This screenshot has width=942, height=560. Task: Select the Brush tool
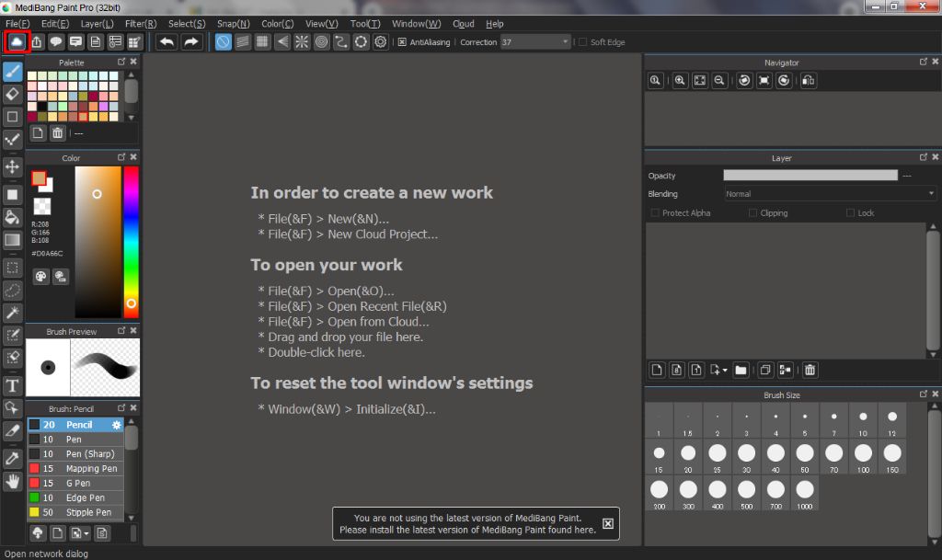click(13, 72)
